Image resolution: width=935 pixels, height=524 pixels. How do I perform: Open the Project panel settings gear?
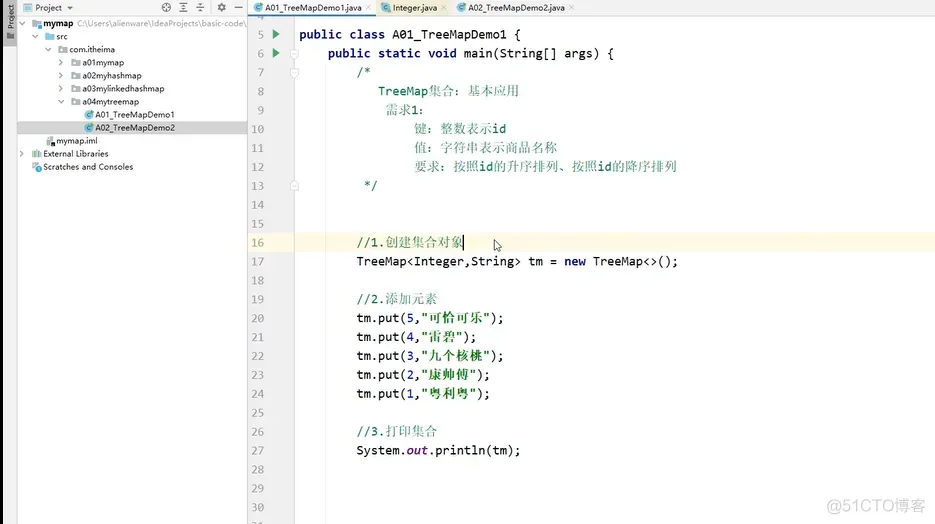221,7
